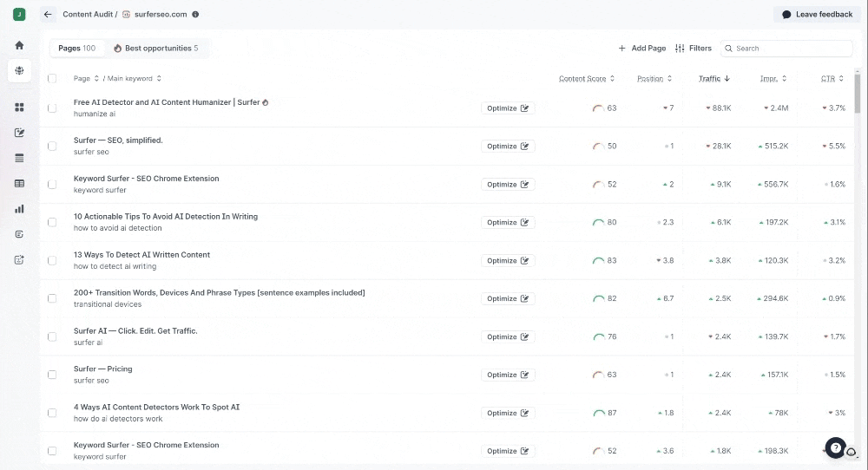The image size is (868, 470).
Task: Sort table by CTR column
Action: click(832, 79)
